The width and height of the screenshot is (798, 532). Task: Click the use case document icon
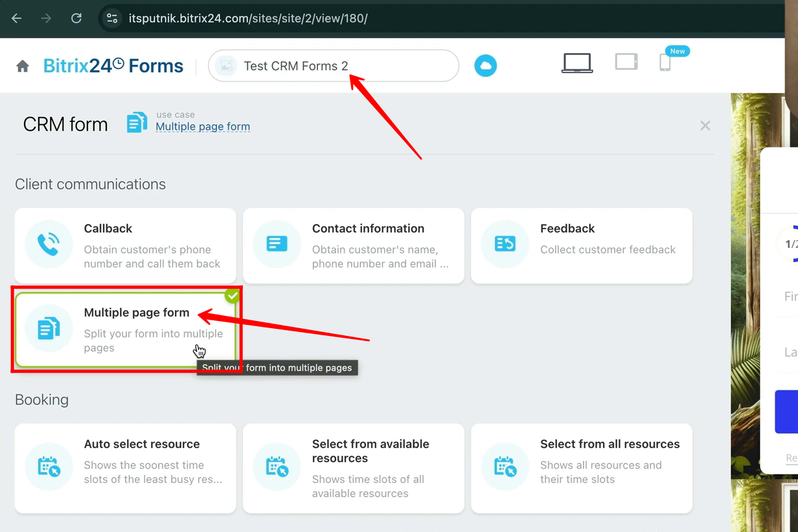pos(137,122)
